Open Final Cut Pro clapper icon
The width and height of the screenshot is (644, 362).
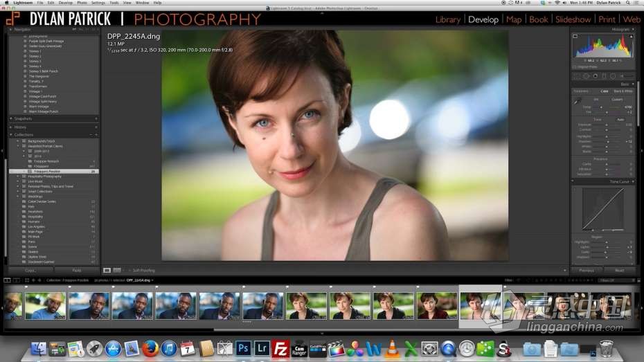(336, 349)
